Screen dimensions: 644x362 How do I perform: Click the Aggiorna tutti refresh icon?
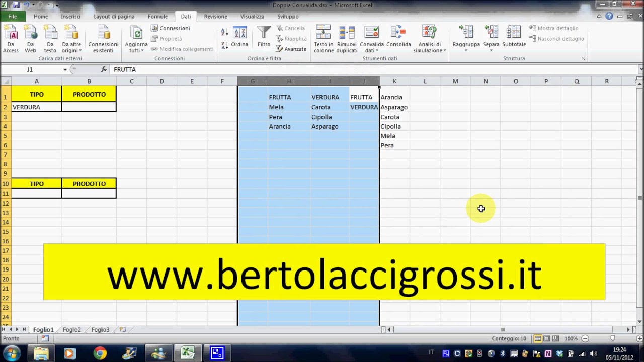tap(136, 39)
